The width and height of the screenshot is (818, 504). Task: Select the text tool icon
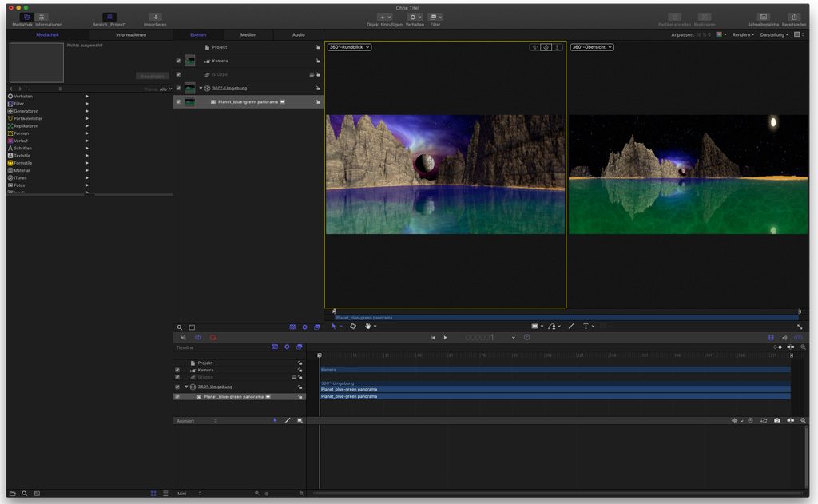[x=586, y=326]
